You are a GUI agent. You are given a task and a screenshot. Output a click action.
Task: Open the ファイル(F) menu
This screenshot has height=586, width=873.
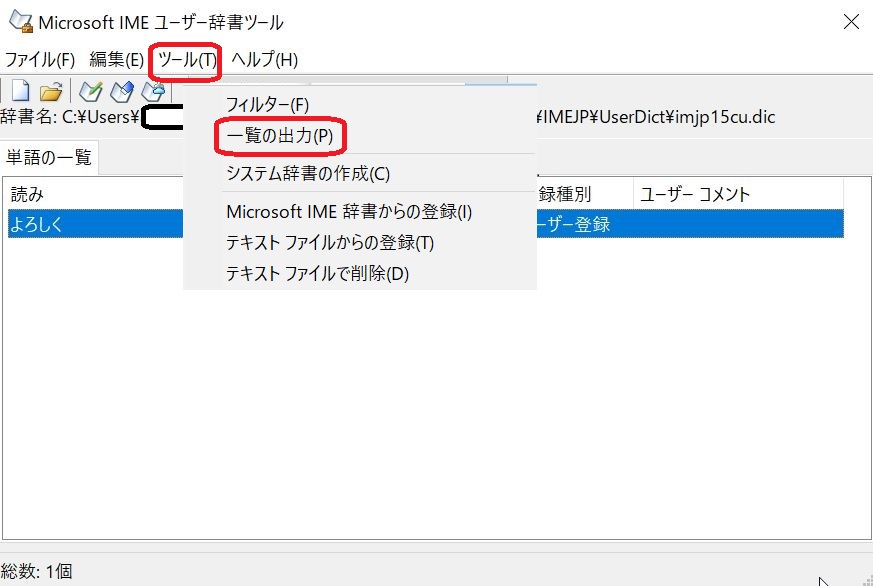40,59
